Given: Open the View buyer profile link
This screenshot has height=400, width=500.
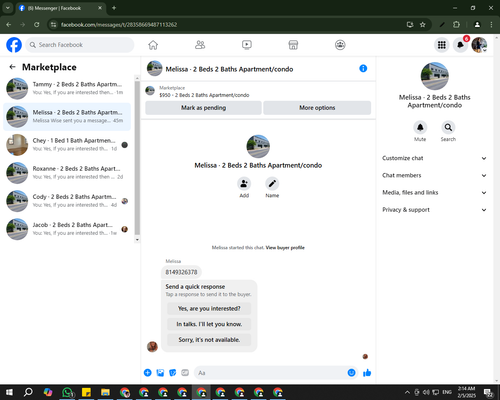Looking at the screenshot, I should tap(285, 248).
